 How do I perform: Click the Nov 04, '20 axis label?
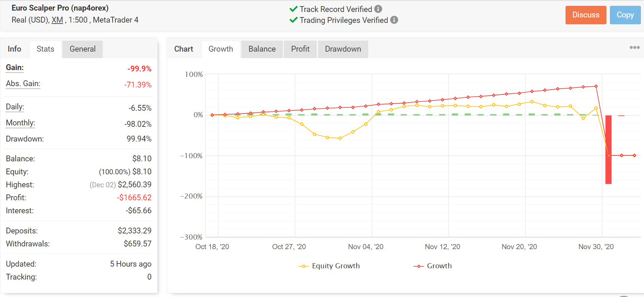click(x=366, y=247)
